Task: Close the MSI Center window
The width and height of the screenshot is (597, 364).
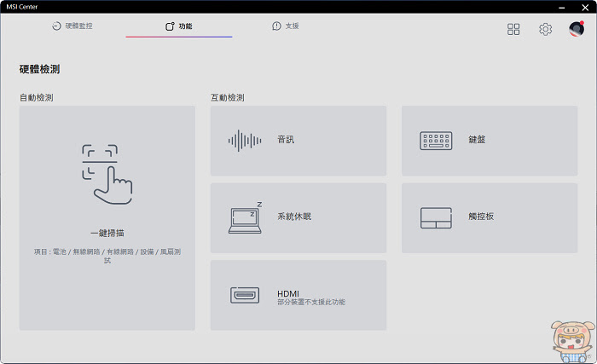Action: pyautogui.click(x=585, y=7)
